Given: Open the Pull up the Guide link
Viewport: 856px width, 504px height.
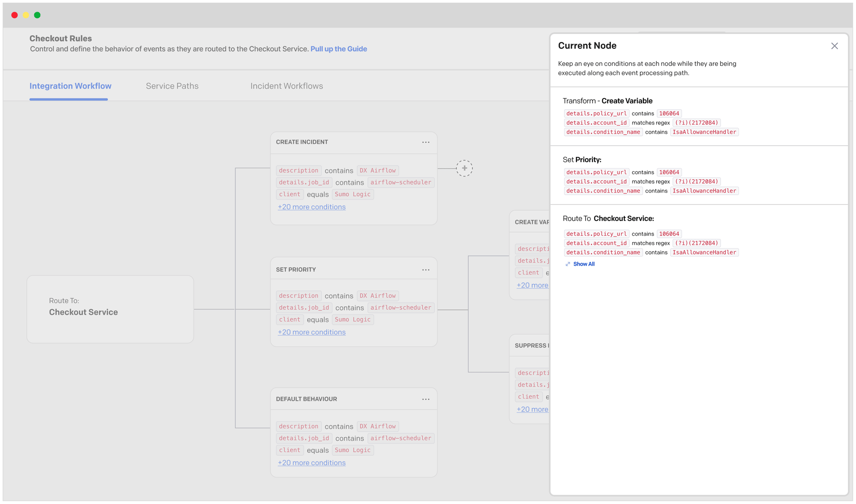Looking at the screenshot, I should coord(338,49).
